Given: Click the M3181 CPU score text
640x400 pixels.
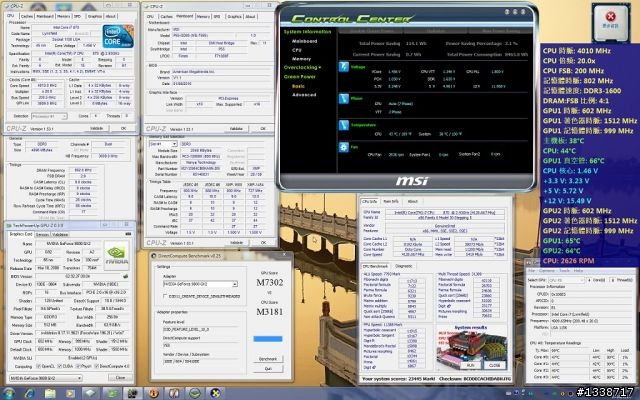Looking at the screenshot, I should [270, 312].
